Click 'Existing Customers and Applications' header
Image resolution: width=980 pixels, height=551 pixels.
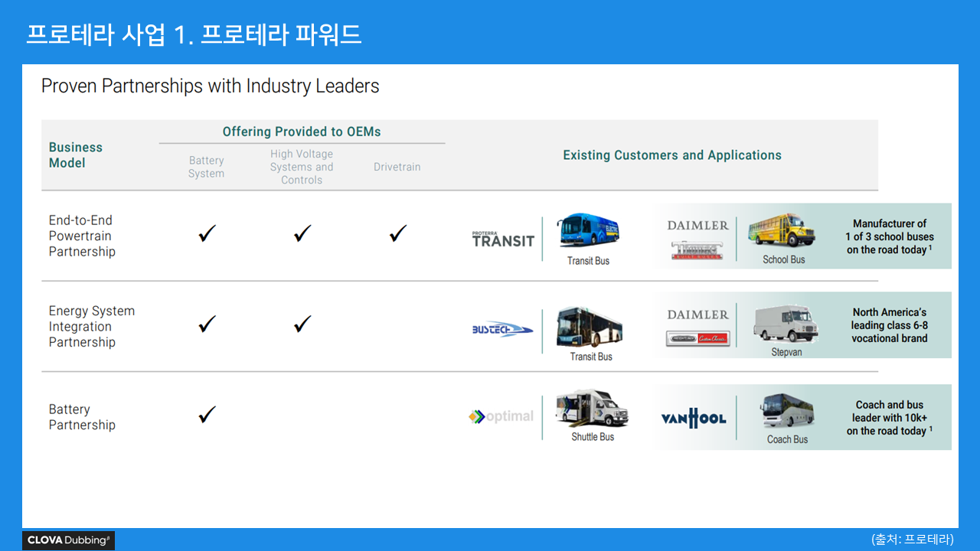(x=672, y=155)
